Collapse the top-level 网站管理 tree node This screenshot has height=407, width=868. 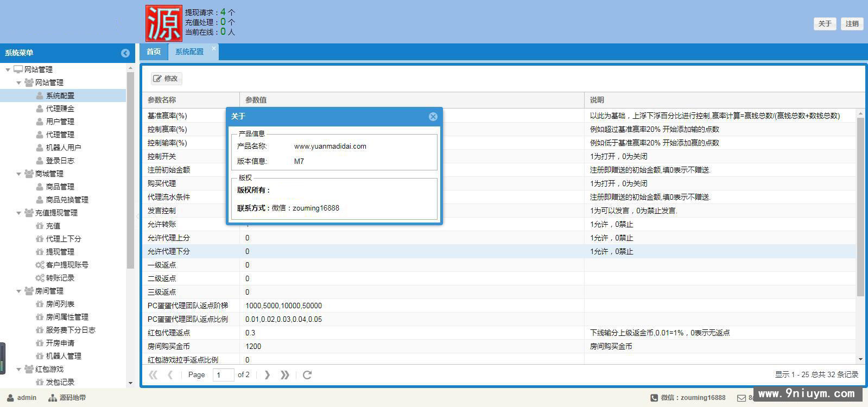pos(8,69)
